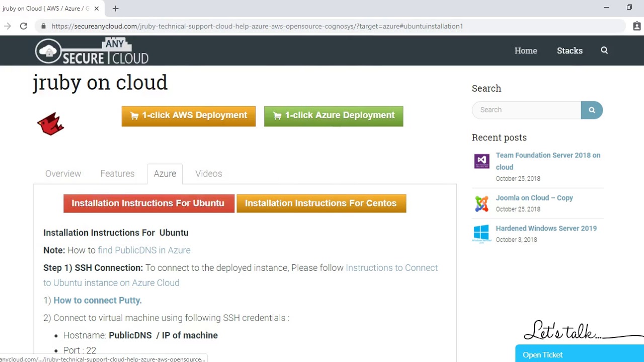Click the Open Ticket button
The width and height of the screenshot is (644, 362).
coord(580,354)
